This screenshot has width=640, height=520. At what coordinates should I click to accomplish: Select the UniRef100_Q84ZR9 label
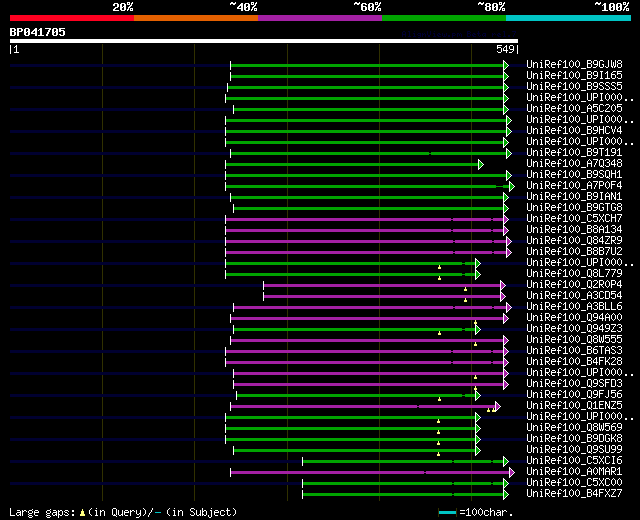[x=574, y=240]
